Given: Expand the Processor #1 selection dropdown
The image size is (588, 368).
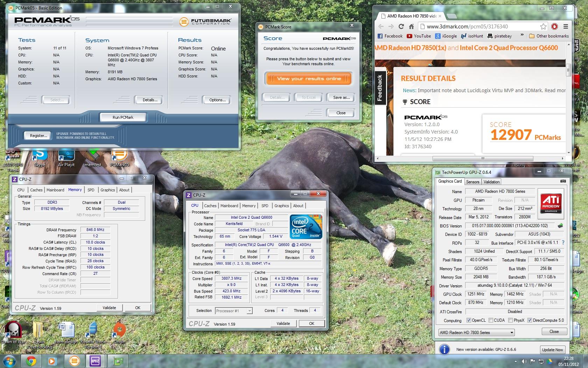Looking at the screenshot, I should click(x=233, y=311).
